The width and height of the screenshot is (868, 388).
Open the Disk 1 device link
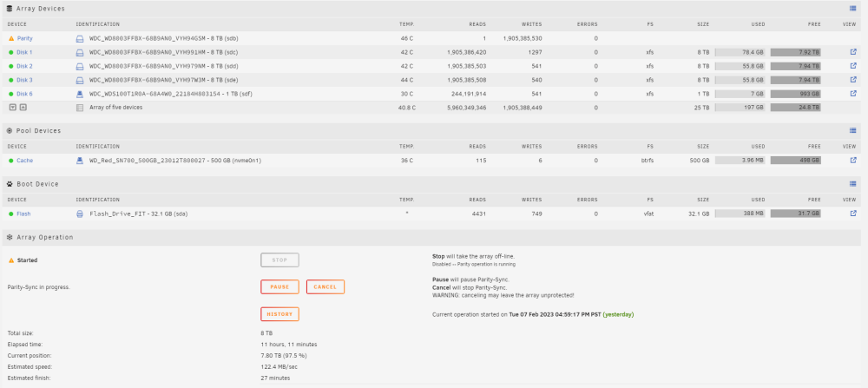24,53
